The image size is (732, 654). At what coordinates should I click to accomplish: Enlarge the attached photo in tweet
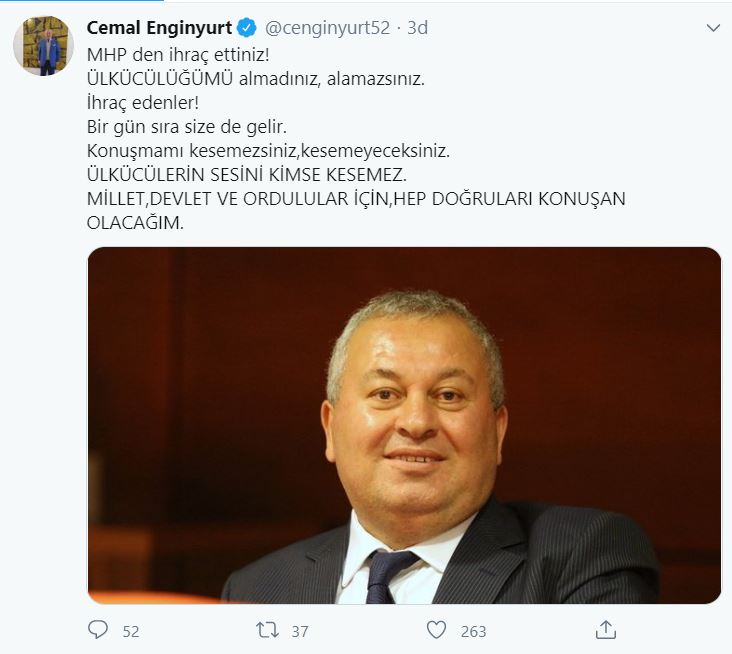point(404,425)
